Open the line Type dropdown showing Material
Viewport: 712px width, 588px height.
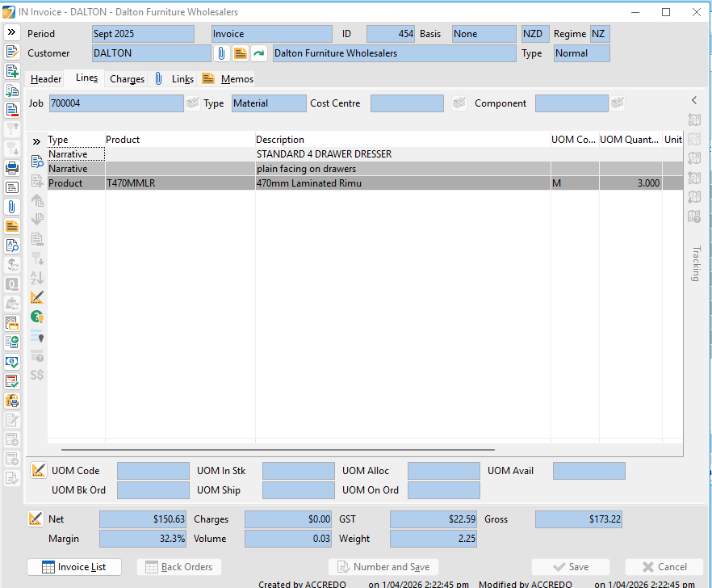point(269,103)
